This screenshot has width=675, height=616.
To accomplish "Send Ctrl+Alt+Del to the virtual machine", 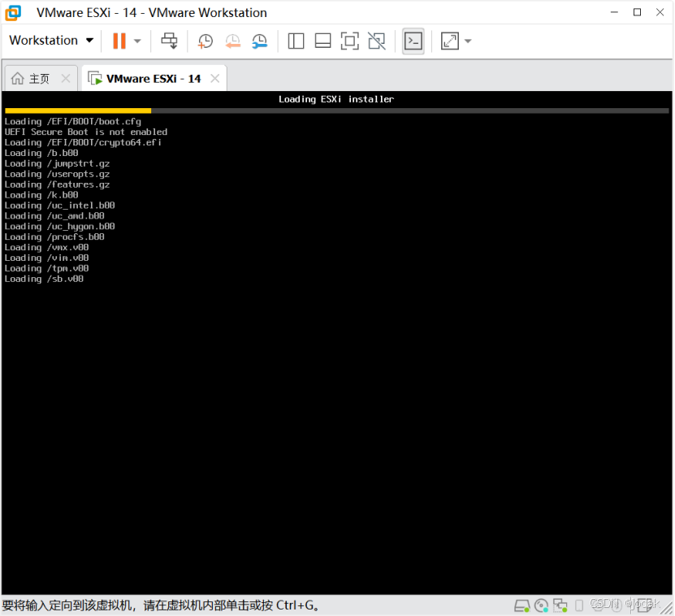I will tap(169, 41).
